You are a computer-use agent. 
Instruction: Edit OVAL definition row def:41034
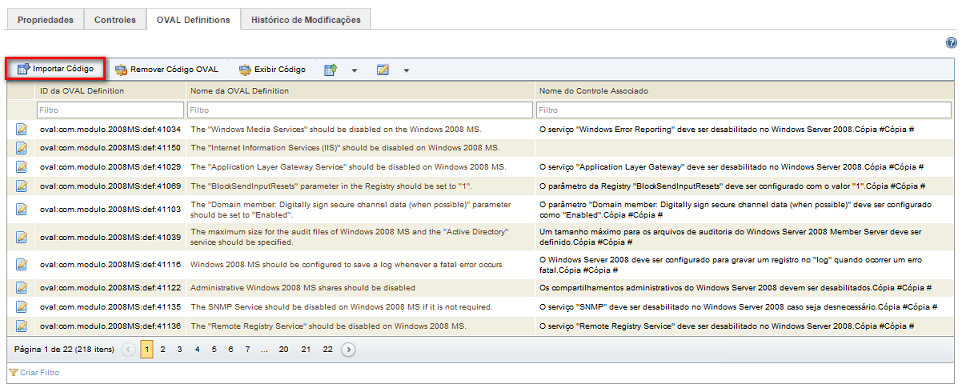(21, 129)
